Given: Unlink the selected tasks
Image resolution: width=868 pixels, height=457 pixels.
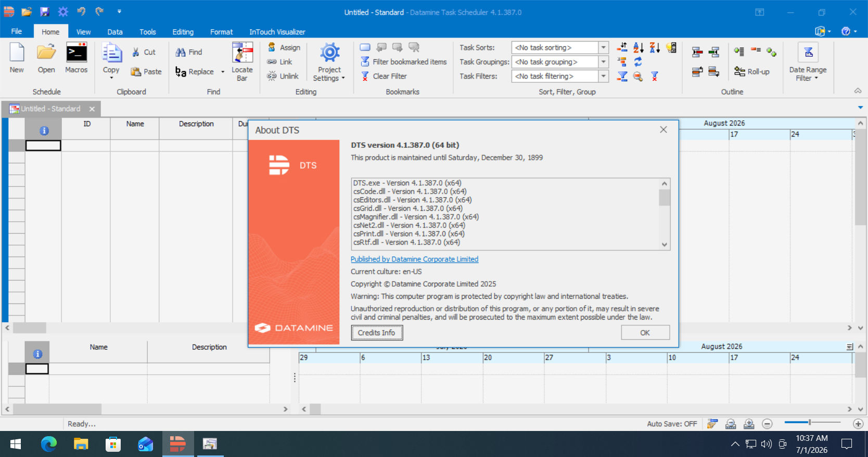Looking at the screenshot, I should (x=283, y=76).
